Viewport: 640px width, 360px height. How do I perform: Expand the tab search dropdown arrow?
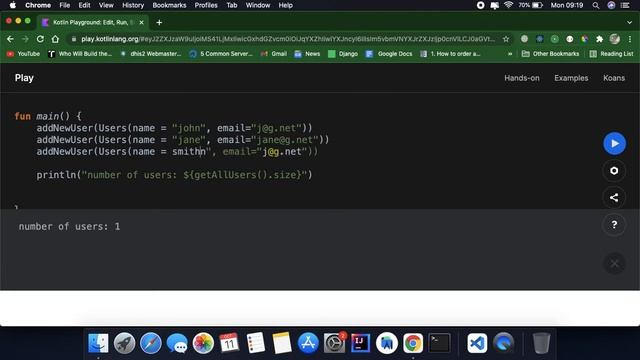point(629,22)
